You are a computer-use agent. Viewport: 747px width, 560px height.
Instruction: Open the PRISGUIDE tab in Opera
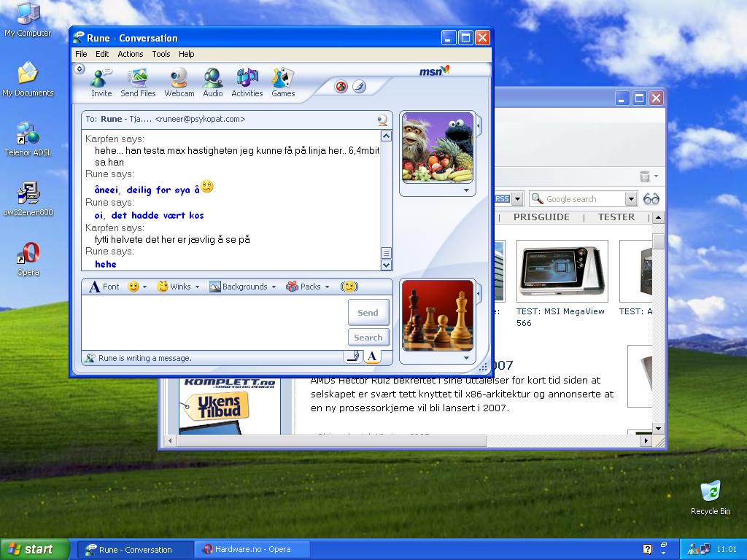541,217
